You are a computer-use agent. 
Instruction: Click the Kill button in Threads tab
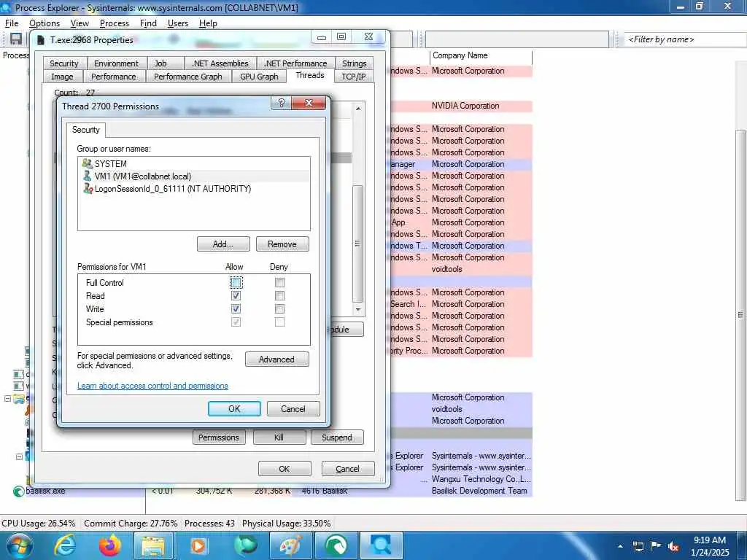[279, 437]
